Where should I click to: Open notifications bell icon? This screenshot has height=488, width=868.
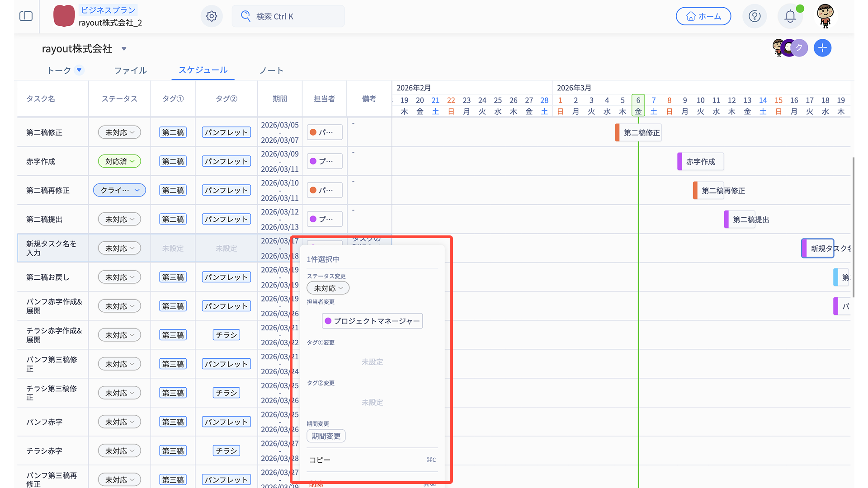[x=790, y=16]
